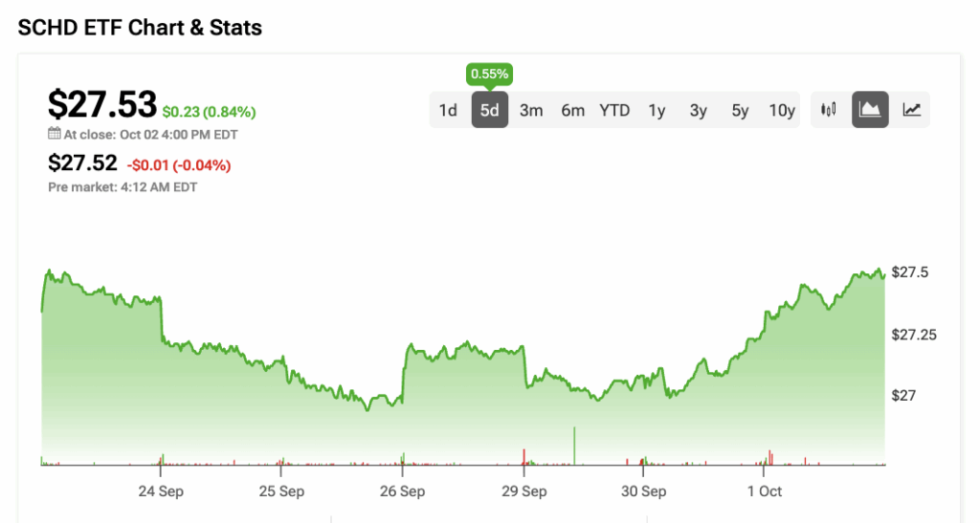Click the tall green volume bar
Viewport: 980px width, 523px height.
point(574,446)
